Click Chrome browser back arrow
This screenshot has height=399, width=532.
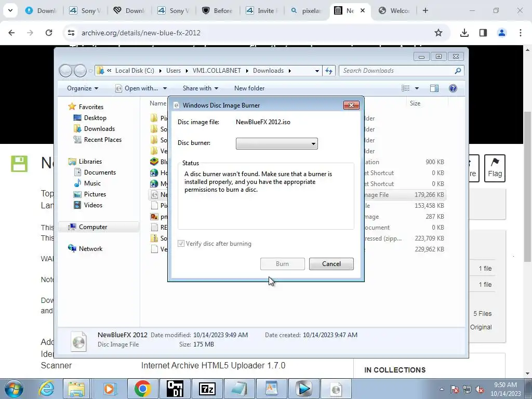[x=11, y=33]
